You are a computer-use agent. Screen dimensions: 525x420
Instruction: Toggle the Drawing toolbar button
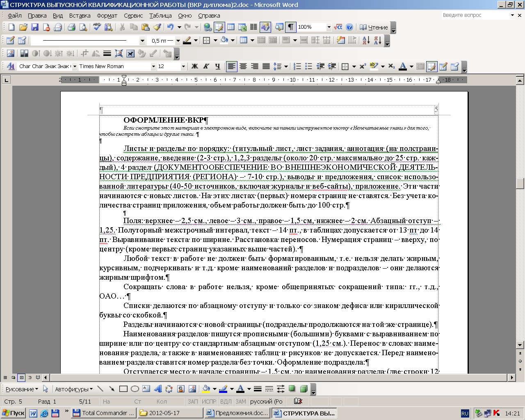coord(265,27)
